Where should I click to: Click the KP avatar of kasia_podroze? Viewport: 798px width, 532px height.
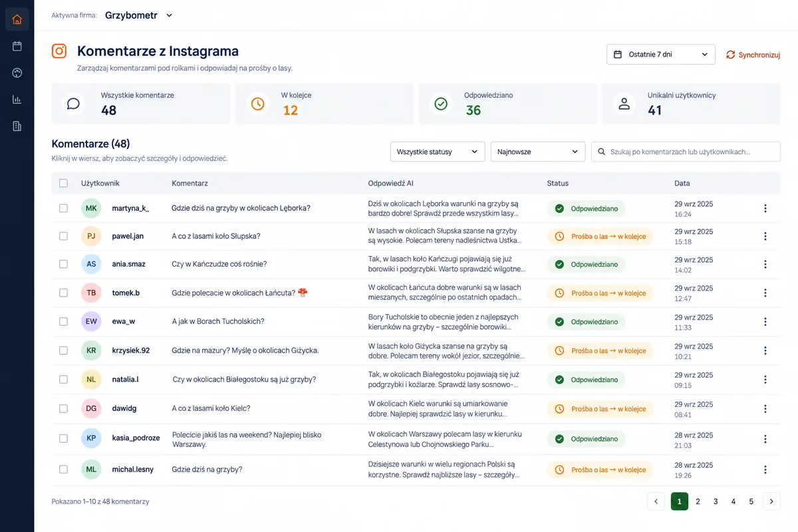point(91,438)
